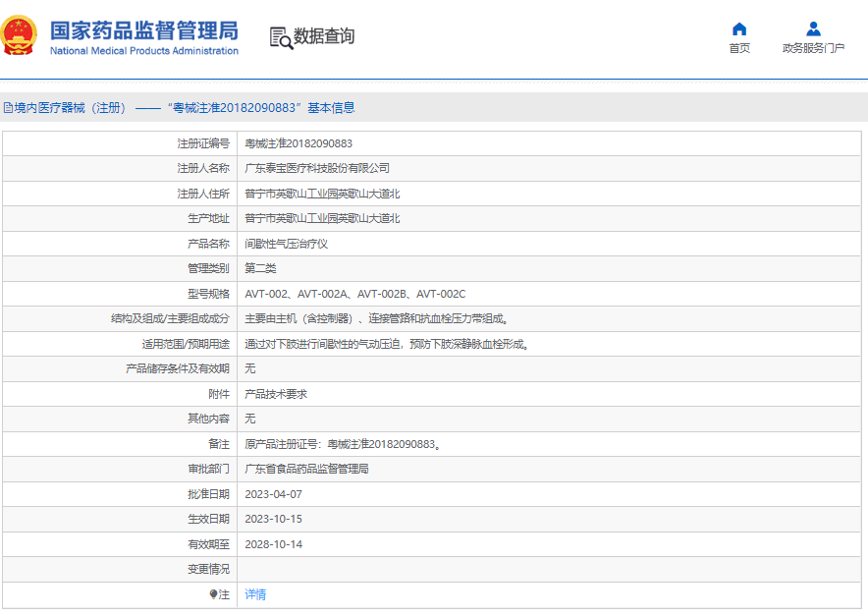Image resolution: width=868 pixels, height=616 pixels.
Task: Click the lightbulb icon beside 注
Action: coord(213,594)
